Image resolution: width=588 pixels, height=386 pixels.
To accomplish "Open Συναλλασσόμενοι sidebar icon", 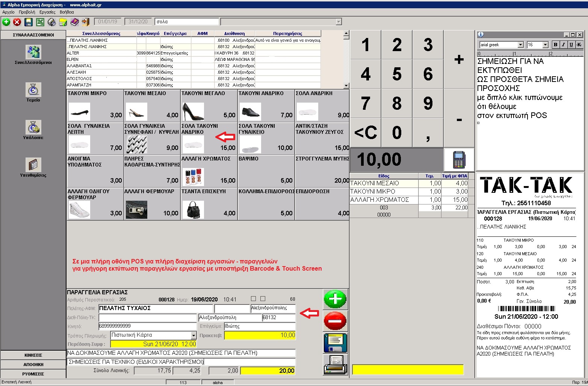I will point(33,52).
